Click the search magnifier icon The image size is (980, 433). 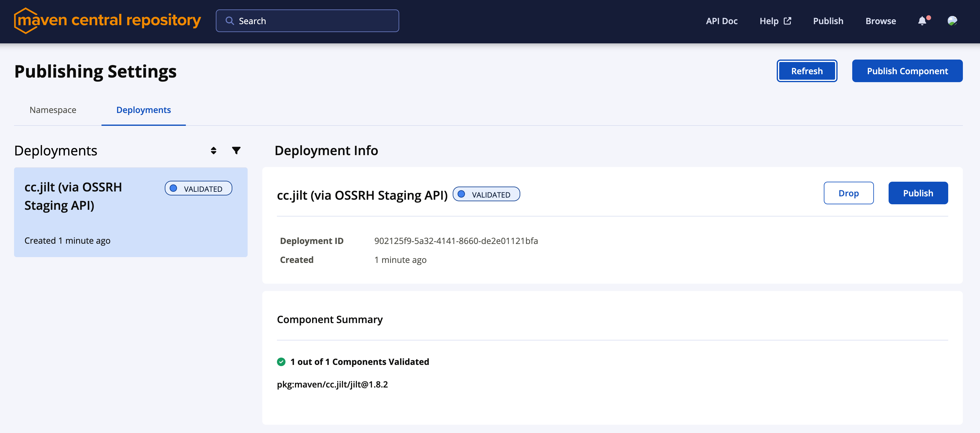(x=229, y=21)
